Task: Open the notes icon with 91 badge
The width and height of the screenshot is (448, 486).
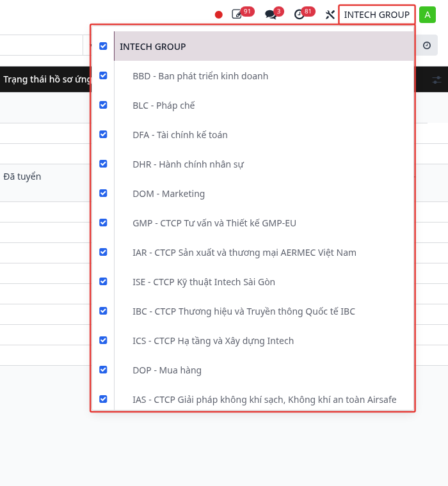Action: (243, 13)
